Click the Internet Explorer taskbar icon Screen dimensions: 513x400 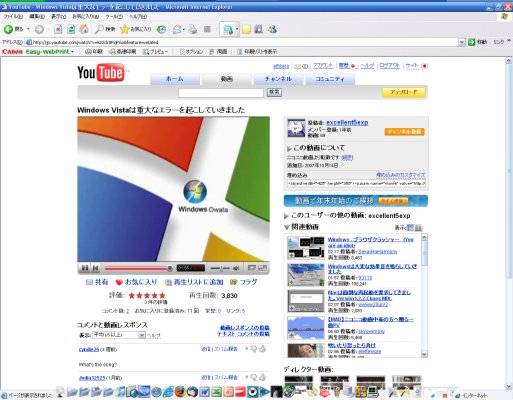168,392
